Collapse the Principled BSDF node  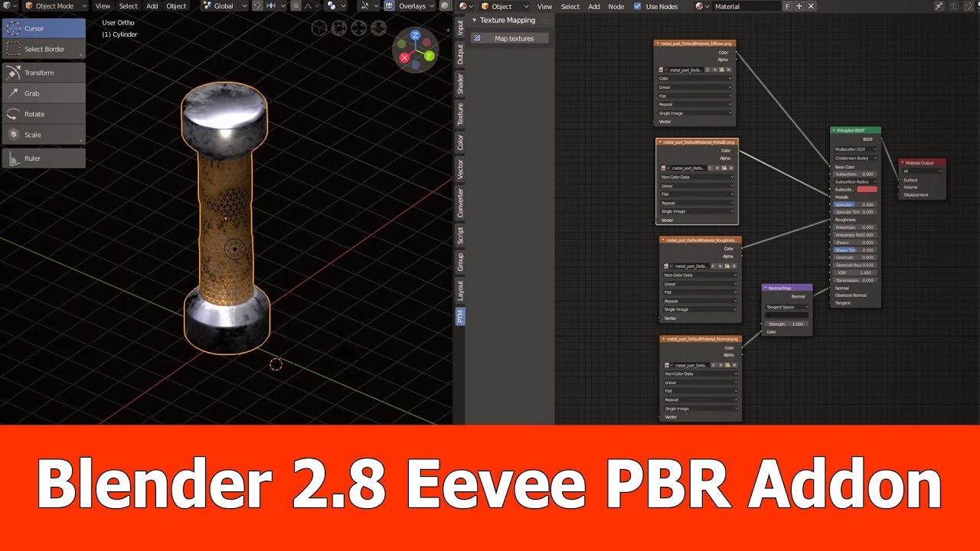835,130
